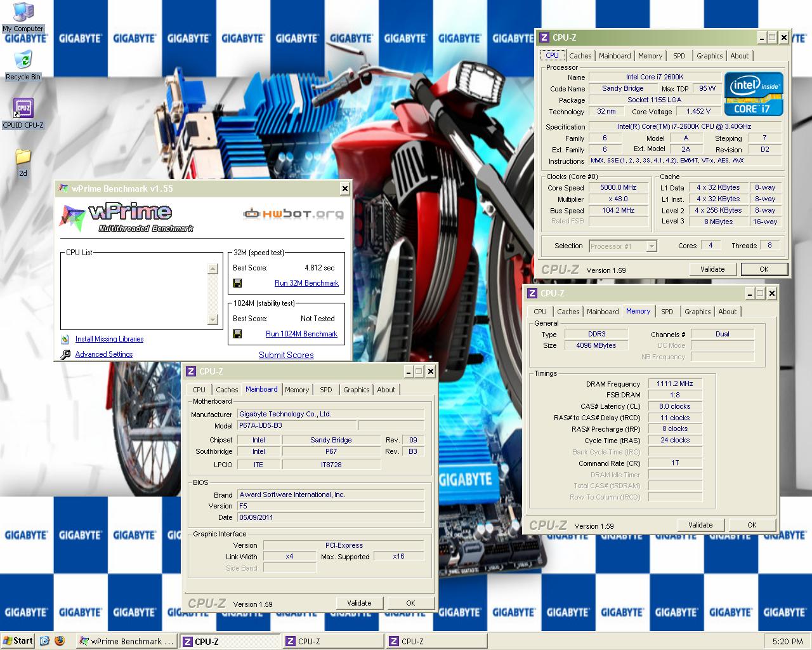Open the Recycle Bin icon
The height and width of the screenshot is (650, 812).
pos(23,65)
